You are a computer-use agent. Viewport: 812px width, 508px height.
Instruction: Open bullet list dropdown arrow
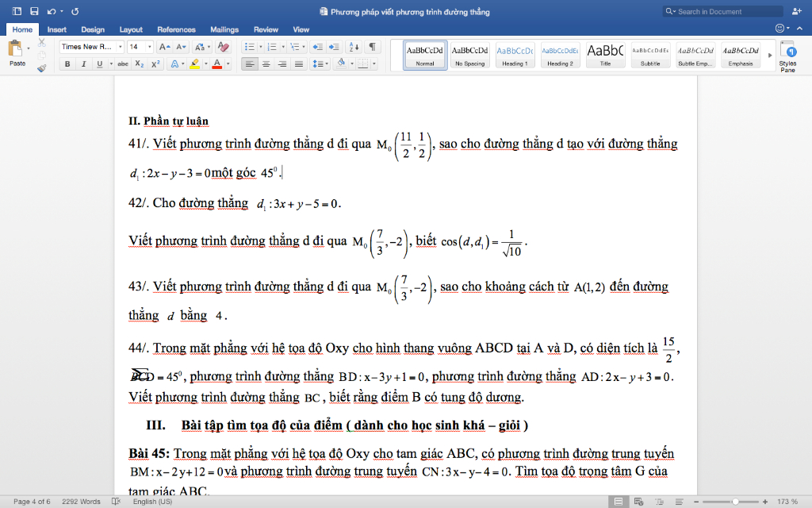(260, 47)
